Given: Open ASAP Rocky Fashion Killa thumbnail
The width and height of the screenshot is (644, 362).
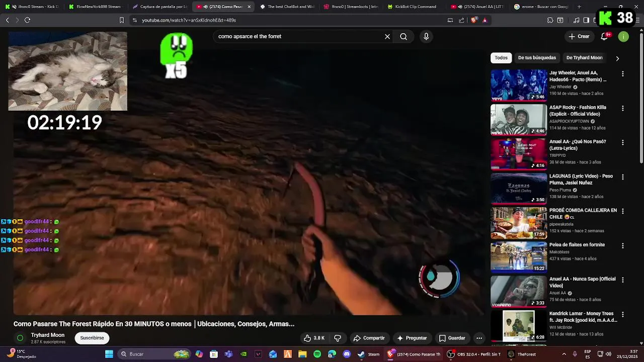Looking at the screenshot, I should 518,120.
